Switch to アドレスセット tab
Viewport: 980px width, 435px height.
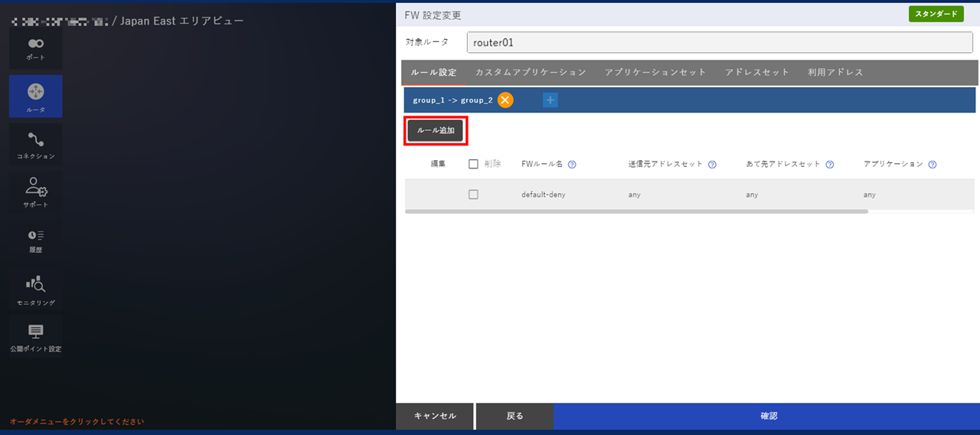click(x=757, y=72)
